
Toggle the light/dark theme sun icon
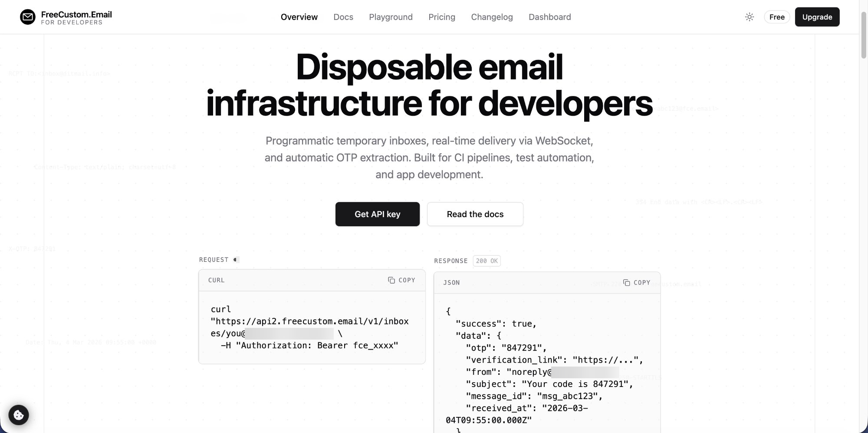click(x=750, y=17)
